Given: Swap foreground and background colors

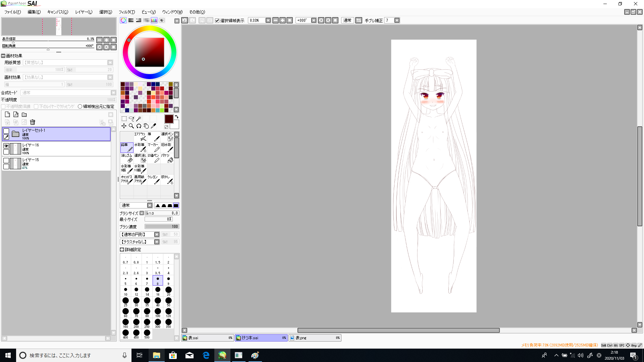Looking at the screenshot, I should [176, 117].
